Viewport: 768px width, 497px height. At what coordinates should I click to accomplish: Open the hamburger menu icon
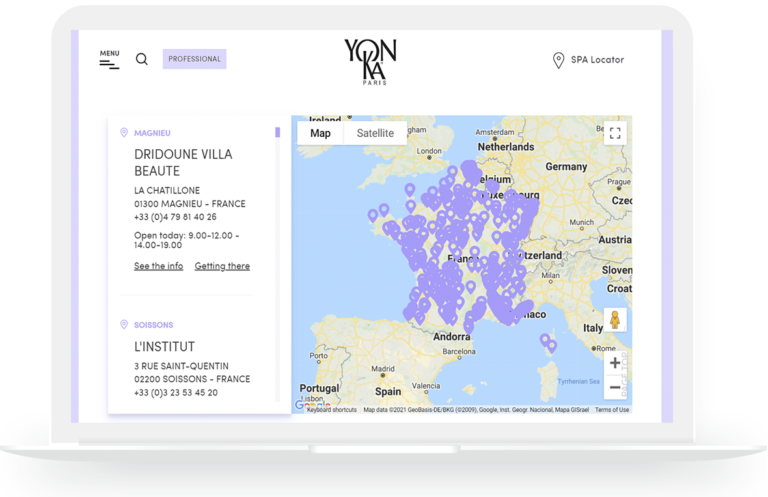click(x=109, y=63)
